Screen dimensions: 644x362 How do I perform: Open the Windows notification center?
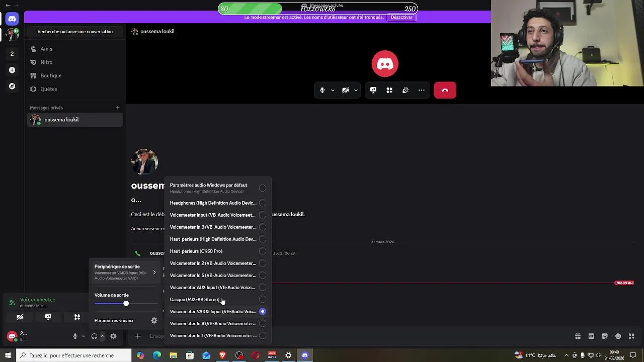(x=633, y=355)
